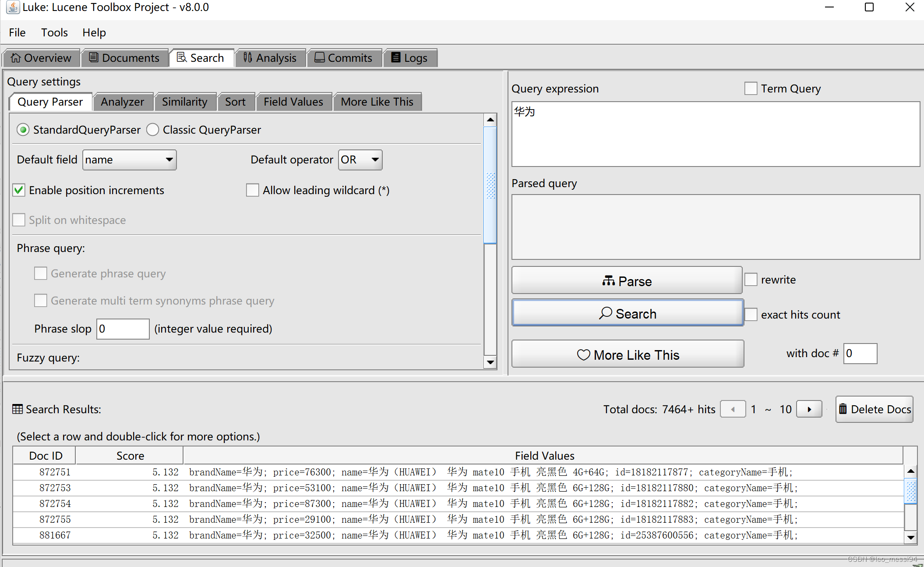Viewport: 924px width, 567px height.
Task: Click the More Like This button
Action: (x=628, y=354)
